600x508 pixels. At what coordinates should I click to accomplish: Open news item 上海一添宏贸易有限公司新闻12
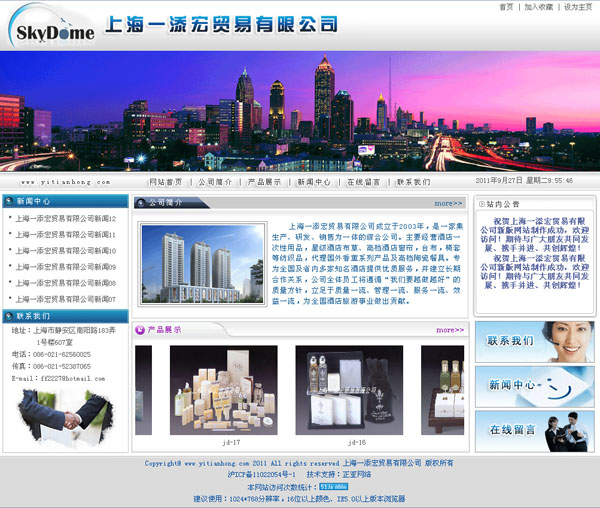click(66, 219)
